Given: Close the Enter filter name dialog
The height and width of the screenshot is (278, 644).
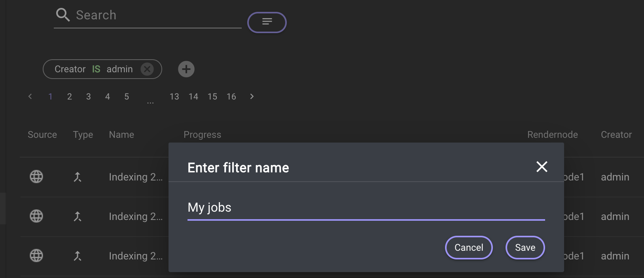Looking at the screenshot, I should coord(542,167).
